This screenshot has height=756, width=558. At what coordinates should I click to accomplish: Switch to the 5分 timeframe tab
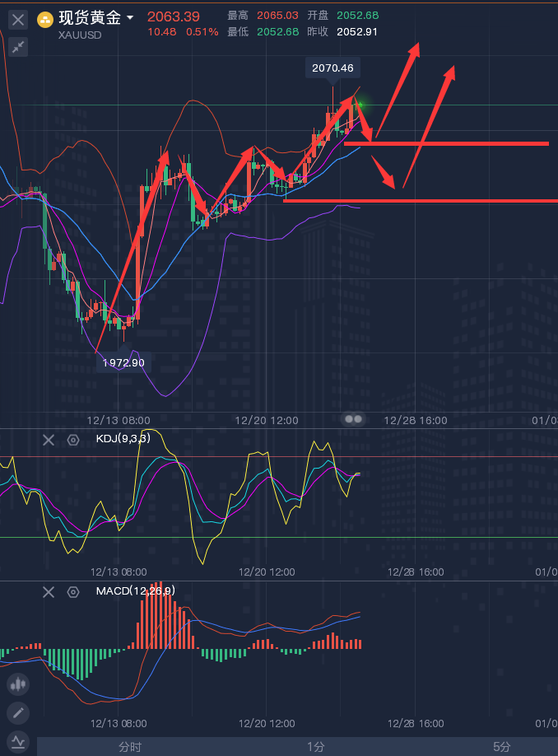(x=501, y=746)
